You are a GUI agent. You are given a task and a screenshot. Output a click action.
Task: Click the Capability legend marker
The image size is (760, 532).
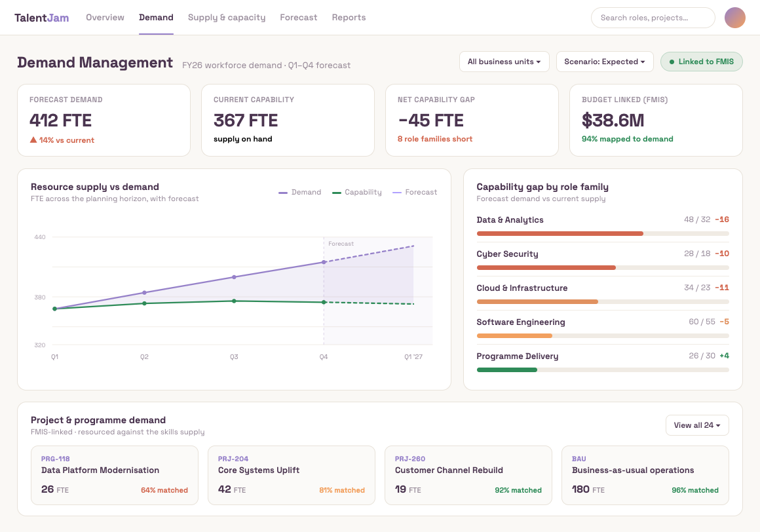(x=336, y=193)
